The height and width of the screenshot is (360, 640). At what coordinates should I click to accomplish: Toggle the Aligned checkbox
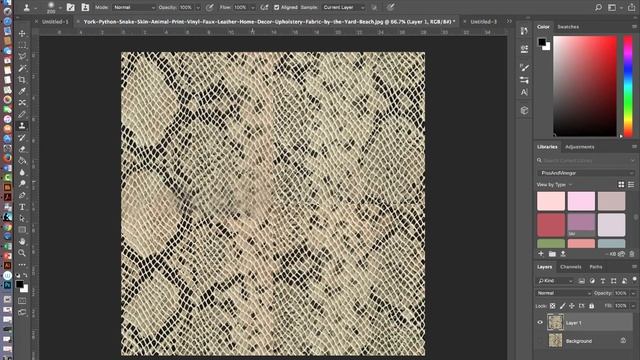pos(277,7)
